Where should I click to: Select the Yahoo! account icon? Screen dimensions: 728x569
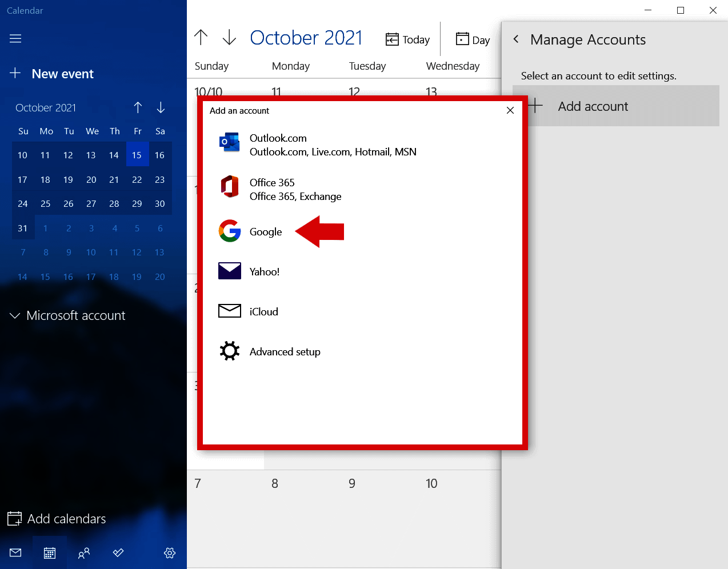coord(229,271)
